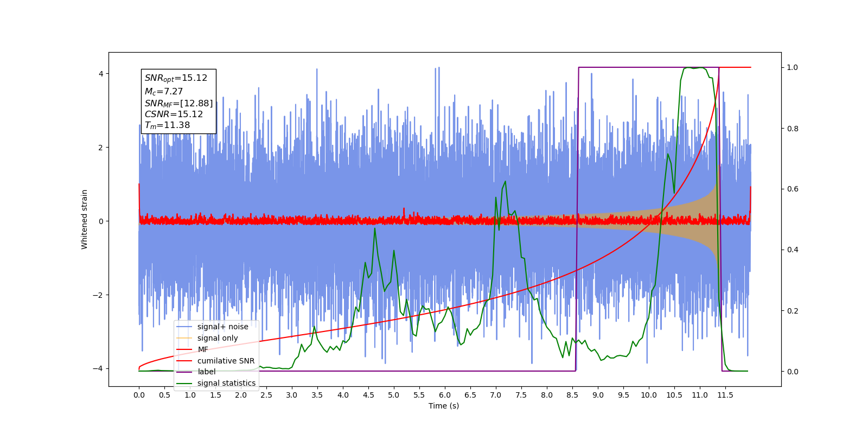Click the 3.5 time axis tick label

tap(317, 395)
